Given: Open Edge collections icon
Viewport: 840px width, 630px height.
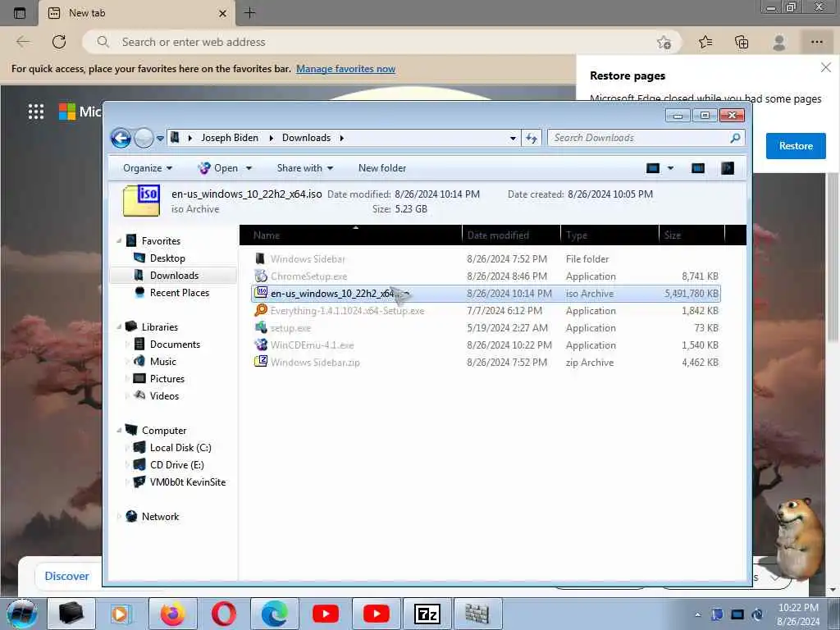Looking at the screenshot, I should (x=742, y=42).
